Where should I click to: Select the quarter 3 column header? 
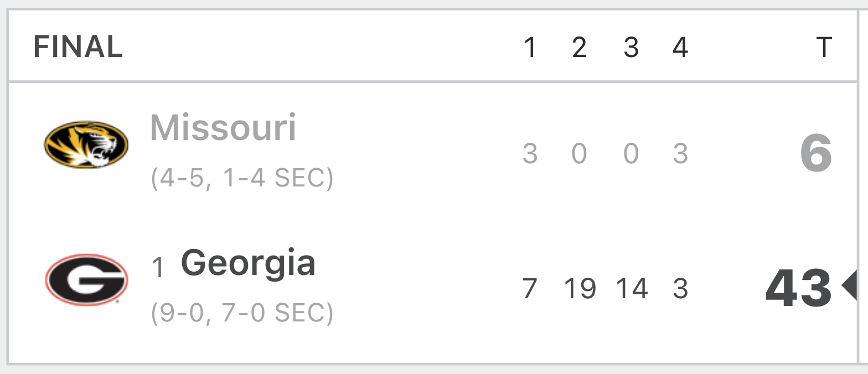(631, 48)
